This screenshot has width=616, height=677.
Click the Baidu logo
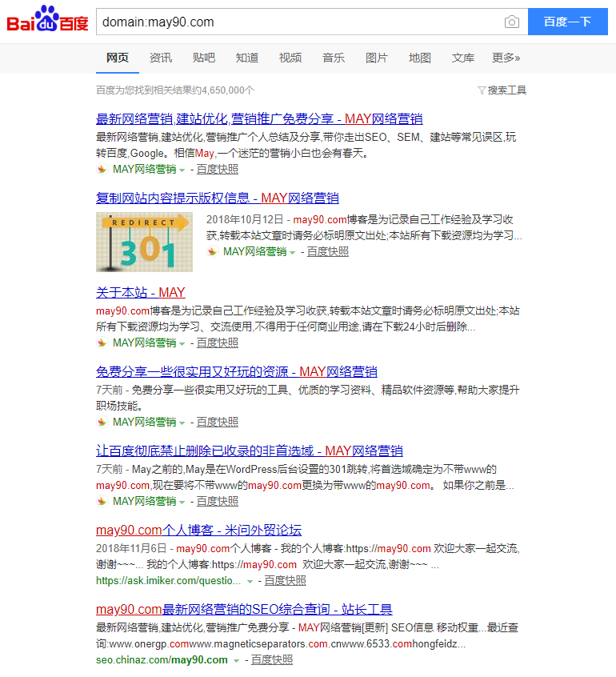[47, 21]
